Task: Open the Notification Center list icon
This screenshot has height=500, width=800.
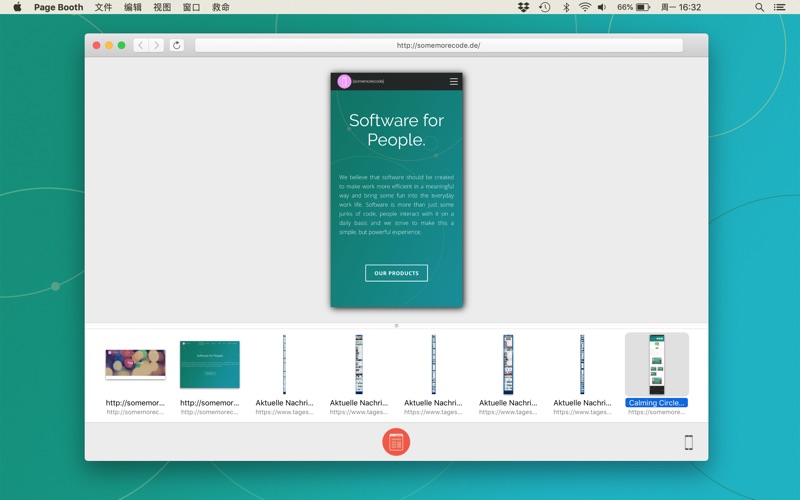Action: pos(780,7)
